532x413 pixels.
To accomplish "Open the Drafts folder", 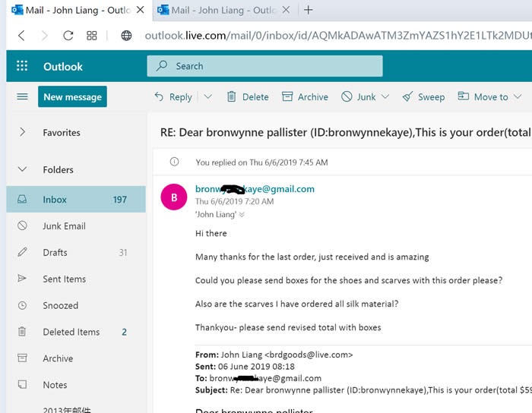I will pyautogui.click(x=55, y=252).
